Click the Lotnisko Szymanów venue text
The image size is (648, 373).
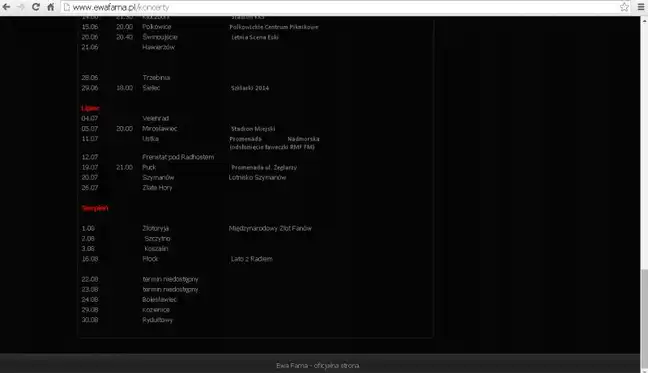pos(257,177)
